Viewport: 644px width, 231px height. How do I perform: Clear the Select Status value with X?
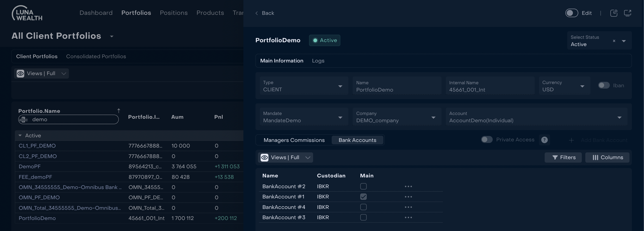[x=614, y=41]
